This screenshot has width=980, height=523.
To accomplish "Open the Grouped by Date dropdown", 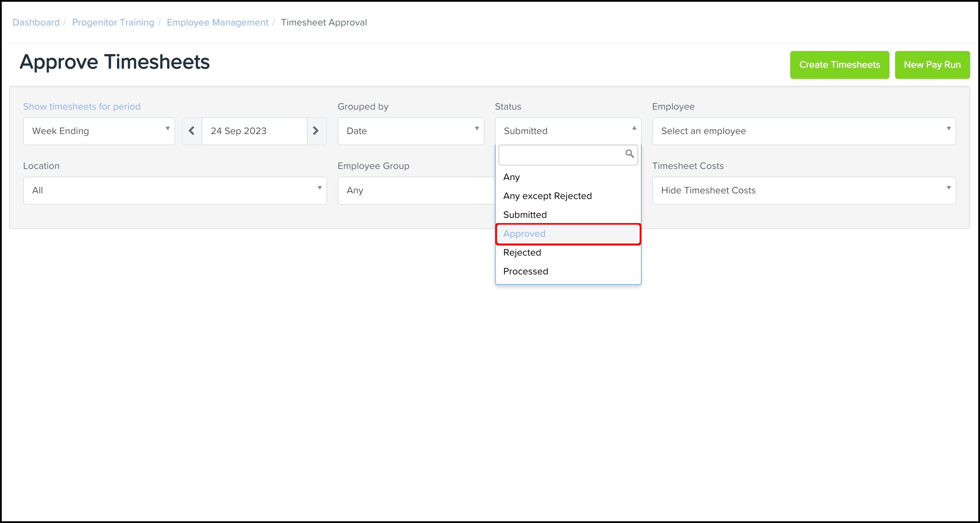I will coord(411,131).
